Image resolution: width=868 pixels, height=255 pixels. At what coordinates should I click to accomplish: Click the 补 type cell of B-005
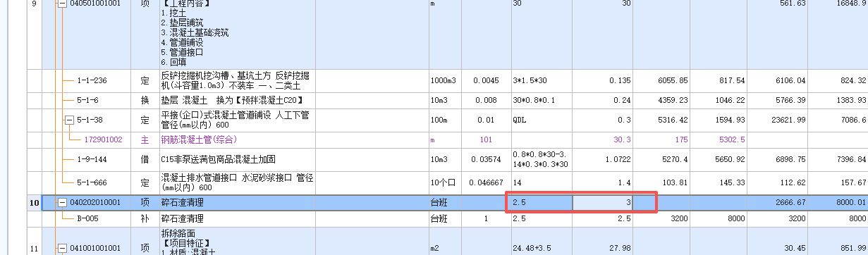145,218
